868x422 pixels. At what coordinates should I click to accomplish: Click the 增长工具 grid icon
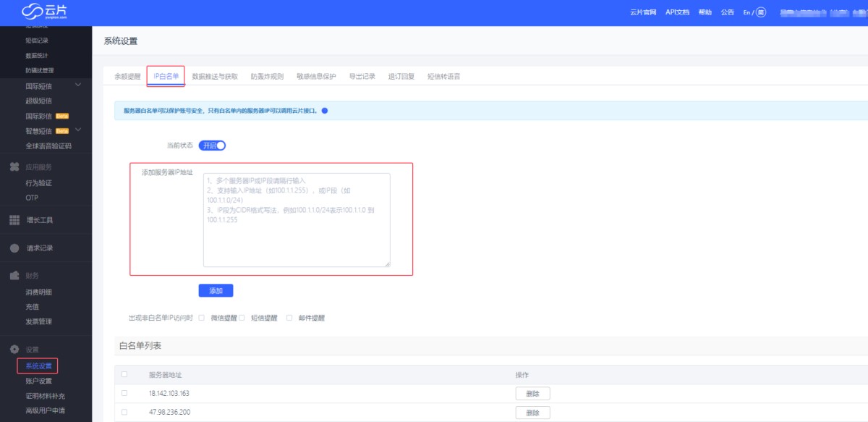[x=14, y=220]
